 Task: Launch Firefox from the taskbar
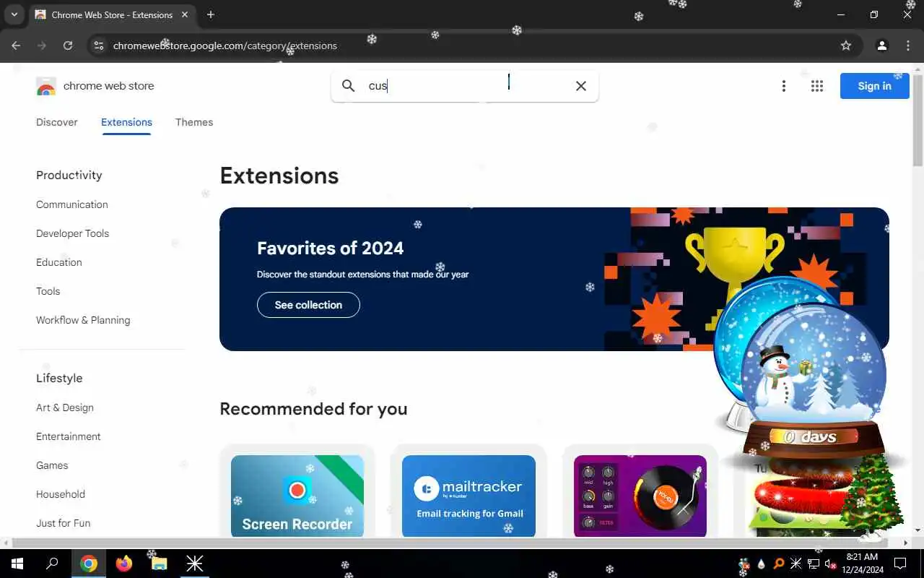(124, 564)
